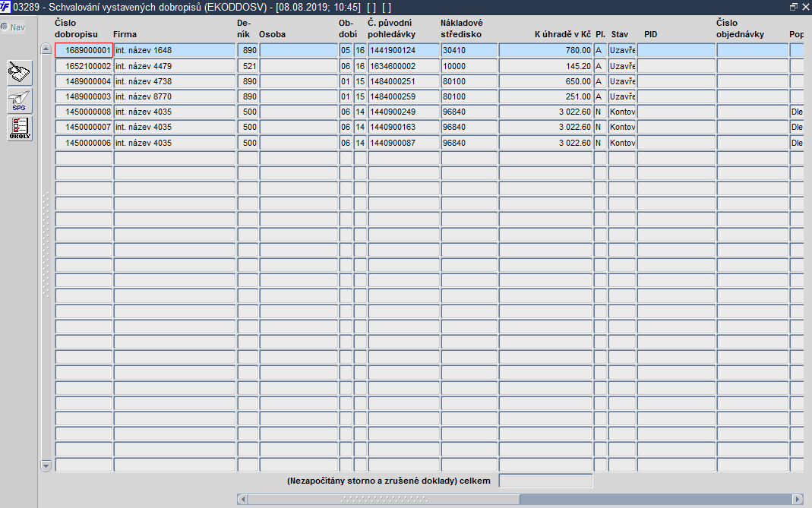Click the PID field in row 1689000001

pos(676,50)
